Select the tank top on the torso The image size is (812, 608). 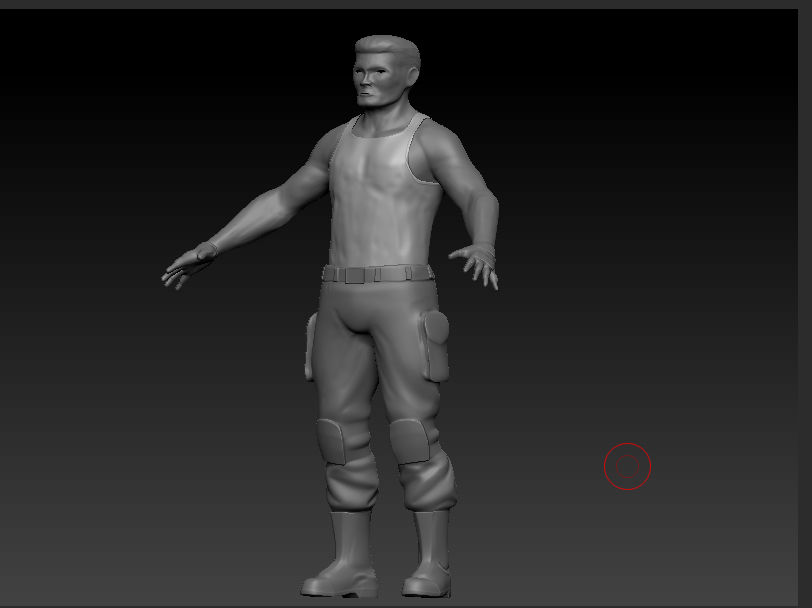tap(383, 192)
